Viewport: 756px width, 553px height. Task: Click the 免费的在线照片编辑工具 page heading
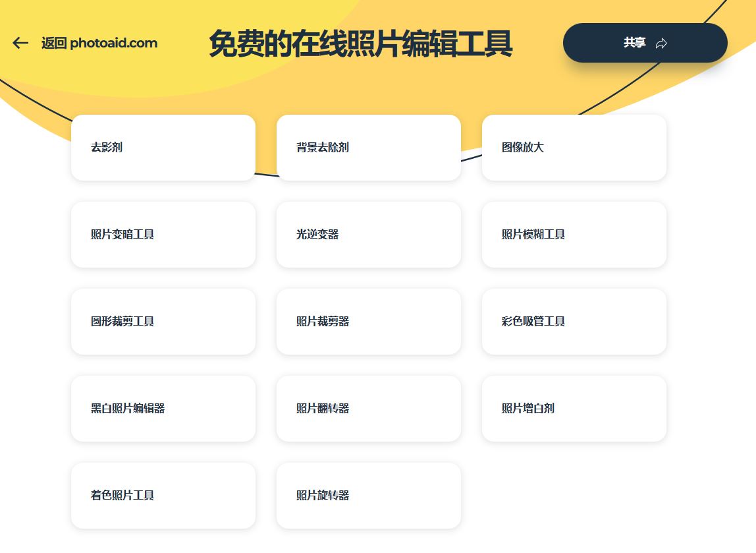pos(360,44)
